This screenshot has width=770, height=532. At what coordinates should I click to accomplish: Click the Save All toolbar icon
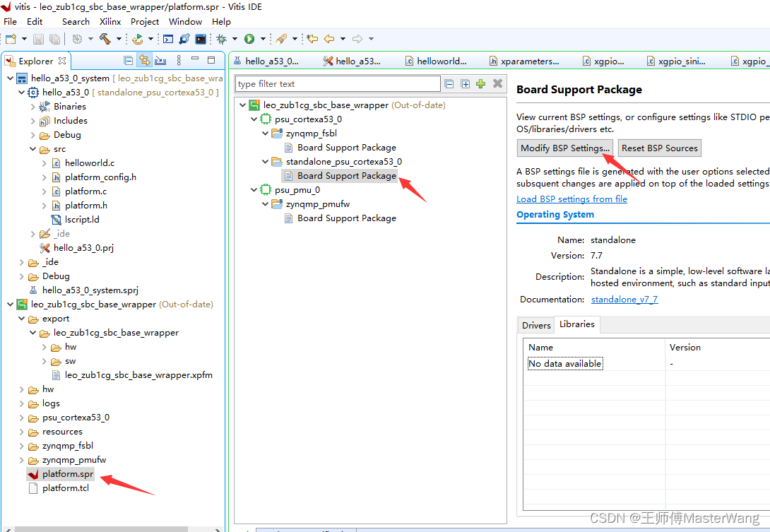(55, 39)
